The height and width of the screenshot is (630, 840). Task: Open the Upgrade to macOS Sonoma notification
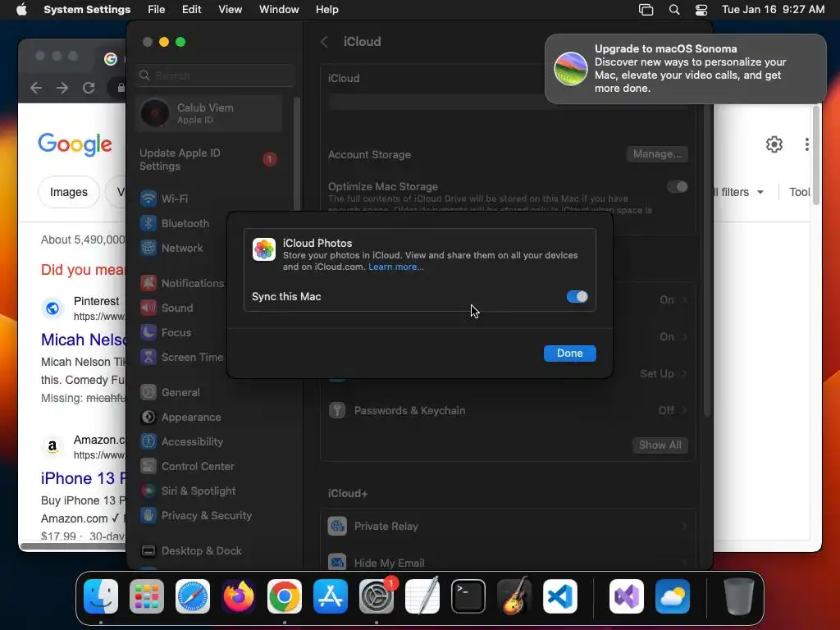(x=686, y=69)
